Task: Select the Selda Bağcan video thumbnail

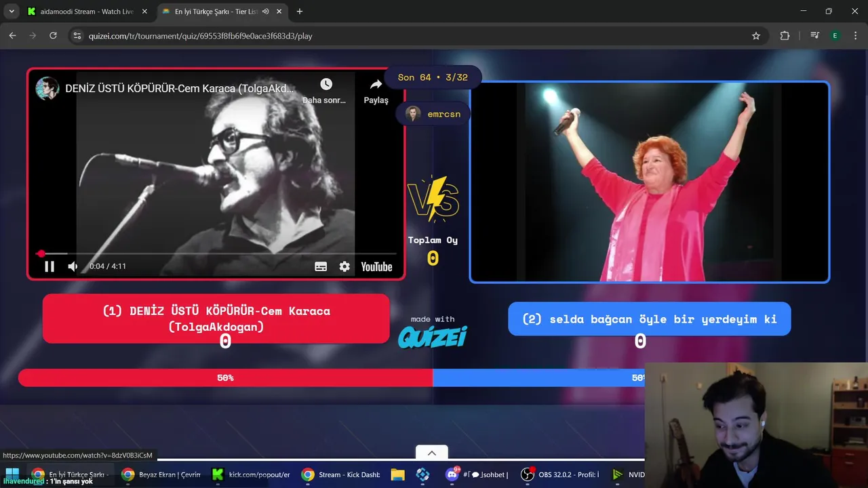Action: 650,182
